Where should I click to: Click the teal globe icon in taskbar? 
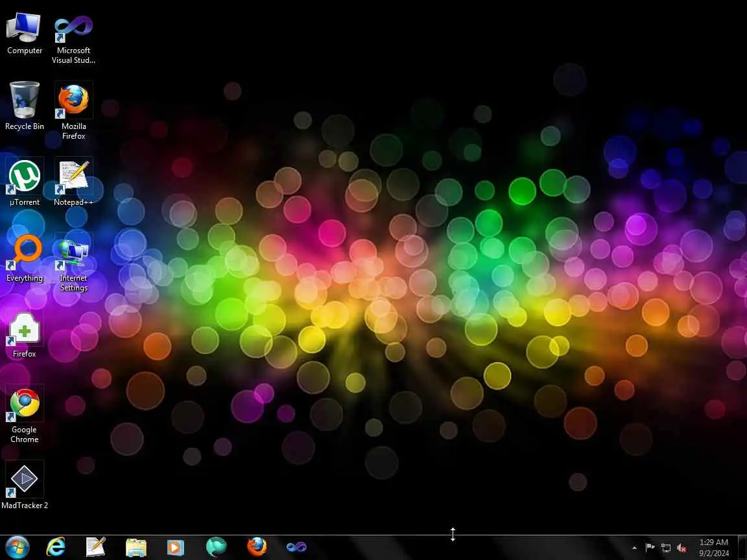(x=217, y=547)
